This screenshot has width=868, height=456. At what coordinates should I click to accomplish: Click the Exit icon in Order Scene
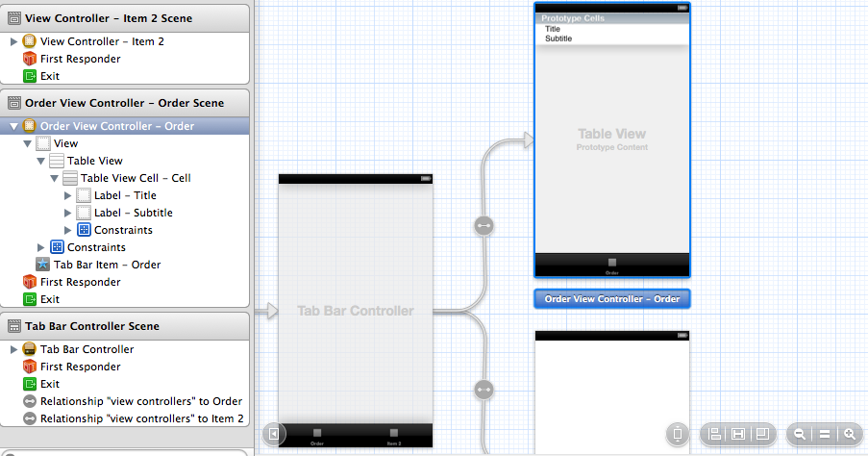coord(30,299)
